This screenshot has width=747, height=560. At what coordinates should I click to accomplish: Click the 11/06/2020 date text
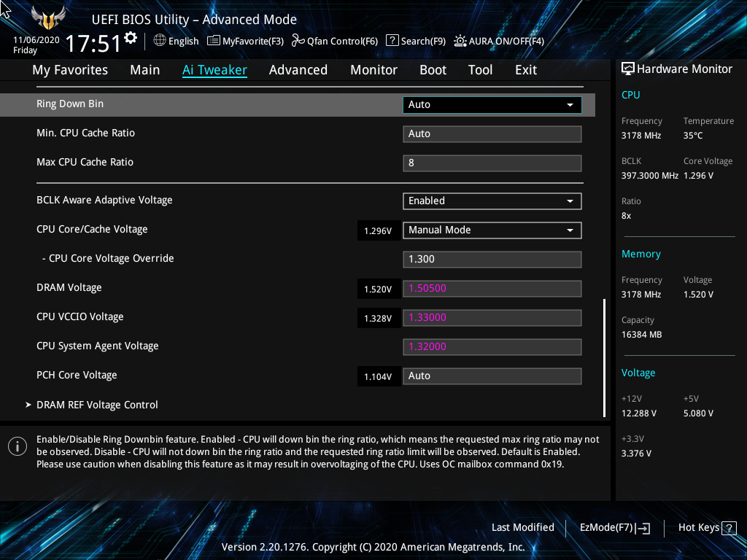click(x=36, y=40)
